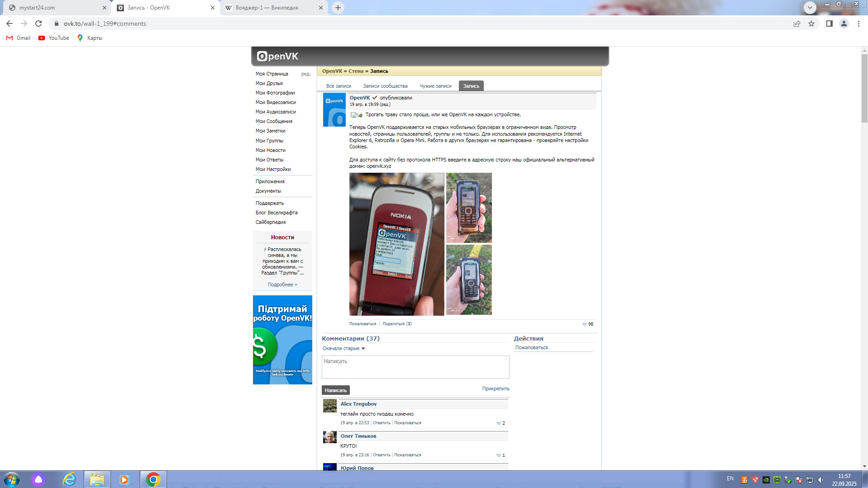This screenshot has width=868, height=488.
Task: Open the share page icon in address bar
Action: point(796,24)
